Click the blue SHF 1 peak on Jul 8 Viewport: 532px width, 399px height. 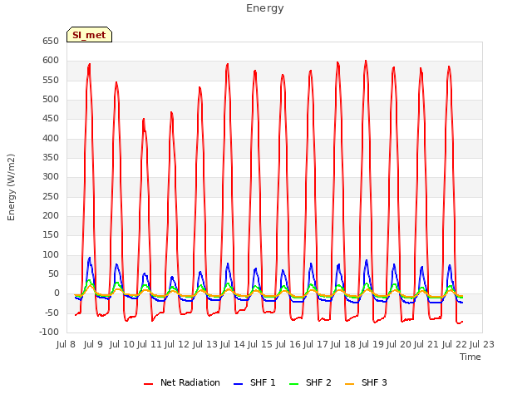90,258
